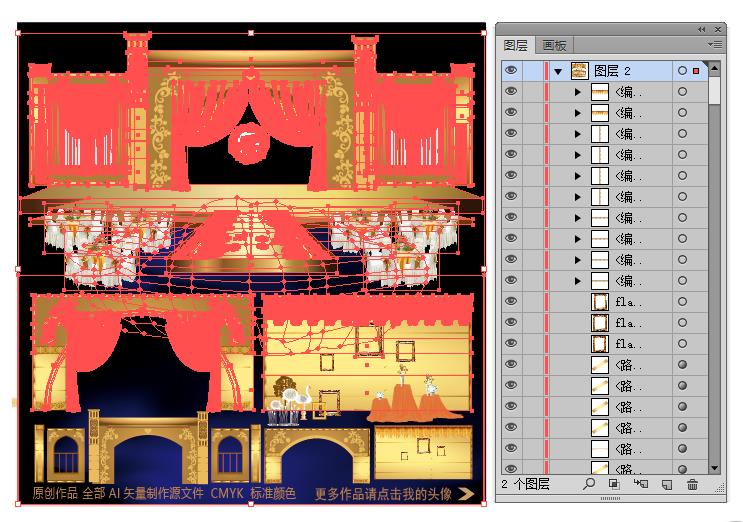Click the red selection square on 图层 2
Viewport: 743px width, 522px height.
pyautogui.click(x=696, y=71)
